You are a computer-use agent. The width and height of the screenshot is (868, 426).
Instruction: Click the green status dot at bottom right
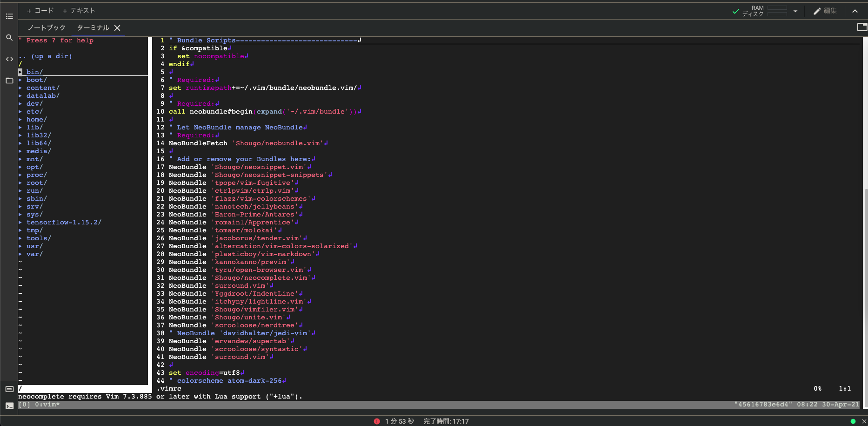click(x=853, y=421)
